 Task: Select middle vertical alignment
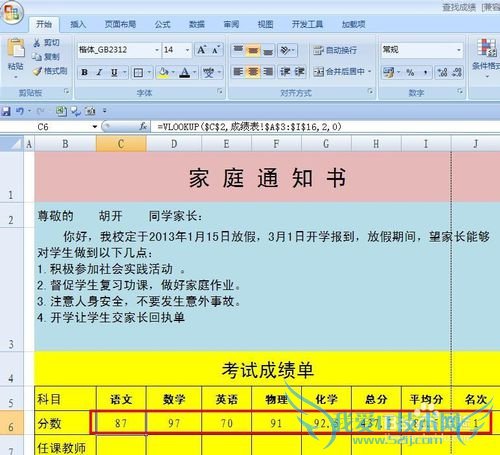(x=253, y=50)
